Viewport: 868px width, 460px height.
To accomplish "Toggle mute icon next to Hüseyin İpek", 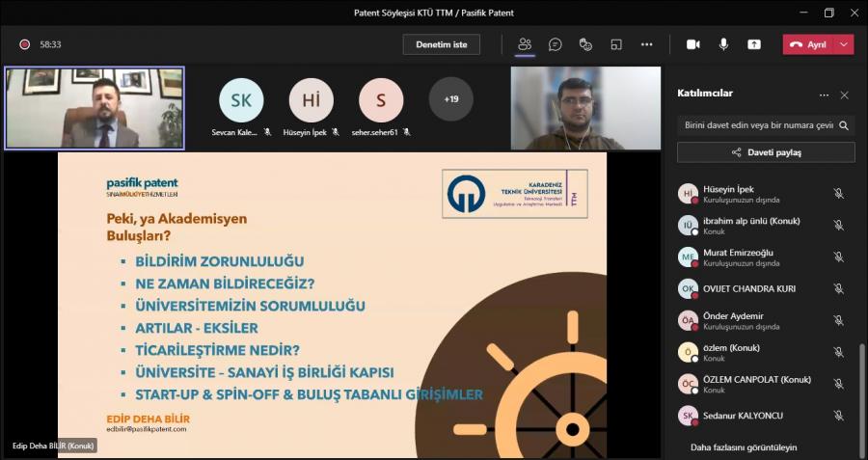I will tap(838, 194).
